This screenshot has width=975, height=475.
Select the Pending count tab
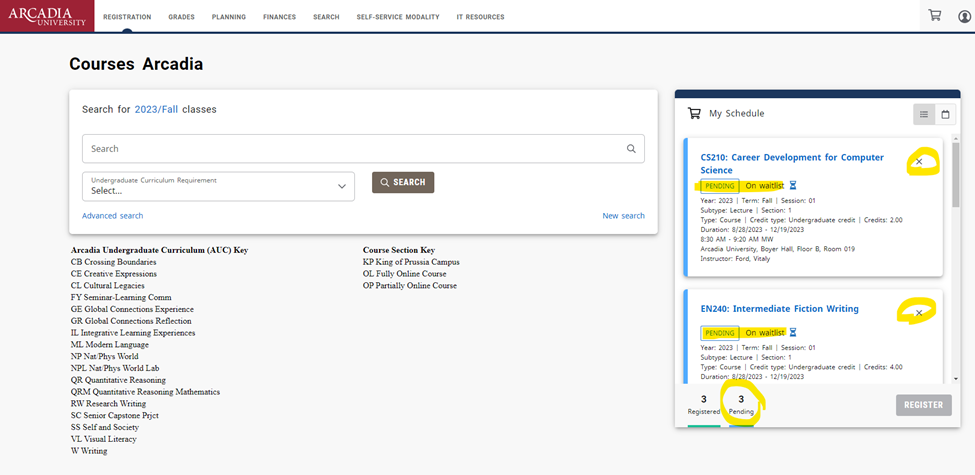pyautogui.click(x=741, y=405)
